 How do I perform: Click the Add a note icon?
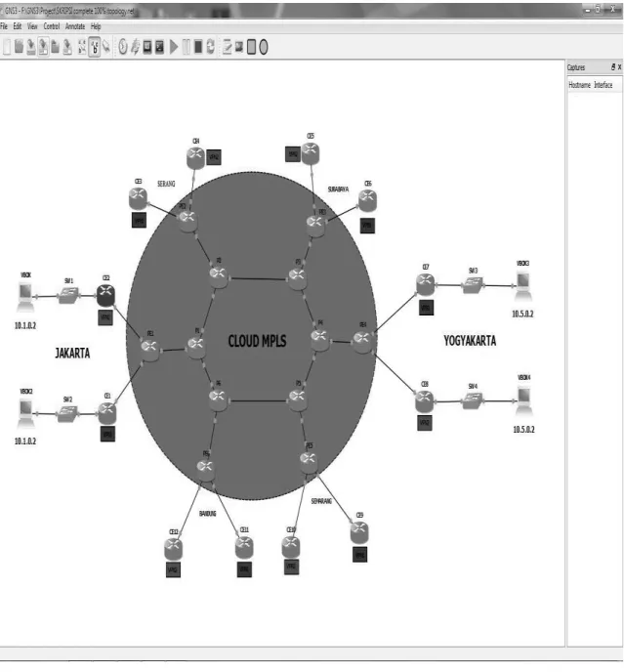(x=228, y=47)
